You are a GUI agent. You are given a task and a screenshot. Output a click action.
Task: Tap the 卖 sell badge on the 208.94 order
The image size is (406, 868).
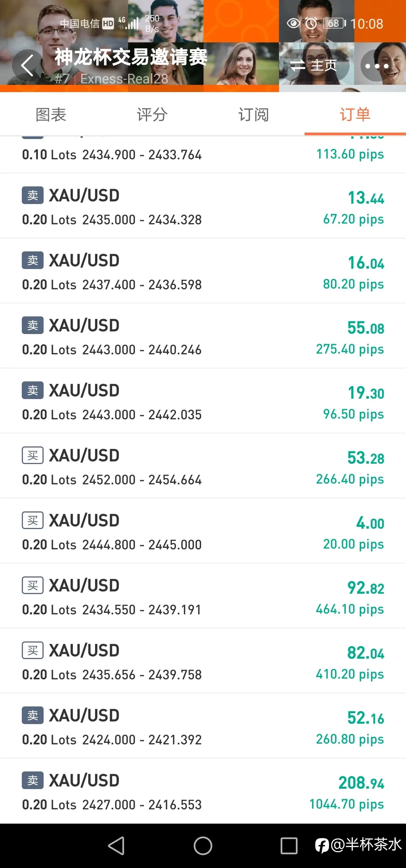[x=33, y=780]
